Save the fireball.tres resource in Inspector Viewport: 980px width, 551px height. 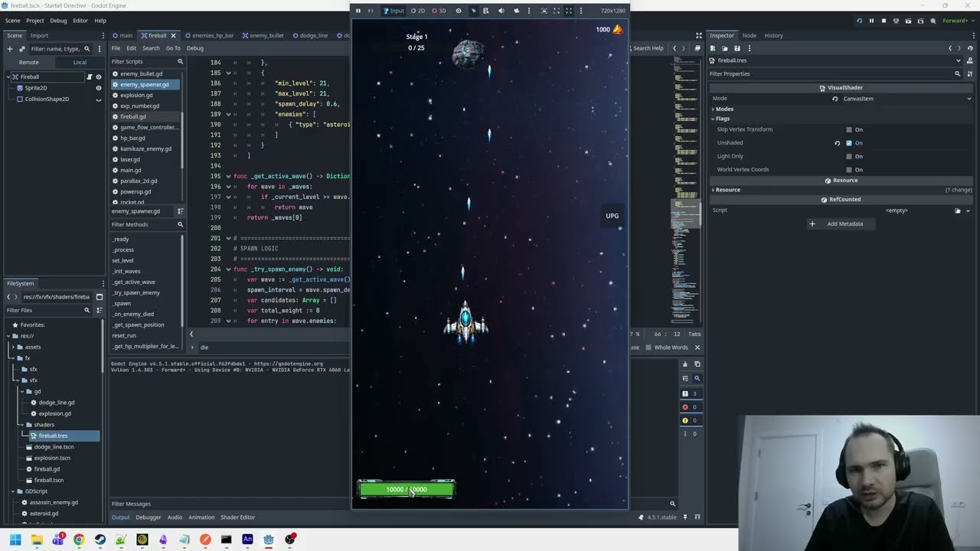click(737, 48)
